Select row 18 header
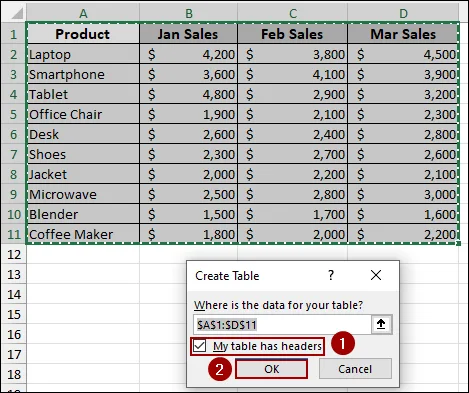469x393 pixels. click(13, 374)
